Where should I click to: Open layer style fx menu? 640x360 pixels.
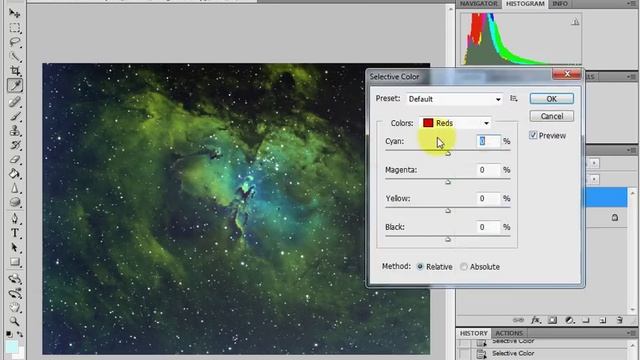click(x=536, y=320)
